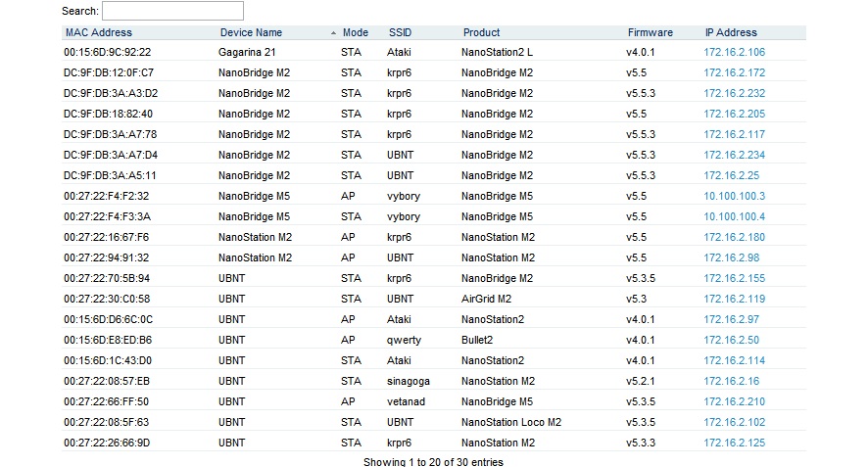Sort by IP Address column header

731,32
